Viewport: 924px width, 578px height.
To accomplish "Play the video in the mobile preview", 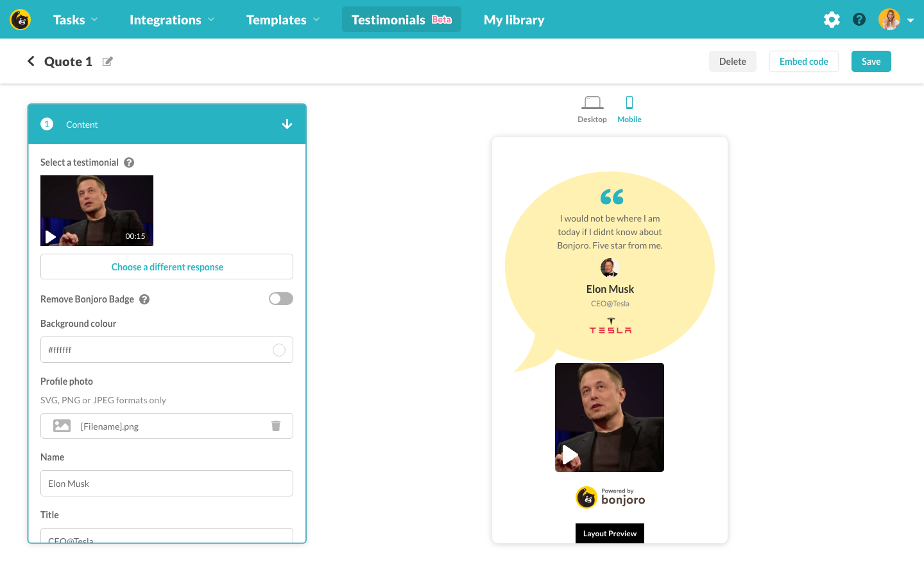I will coord(570,455).
